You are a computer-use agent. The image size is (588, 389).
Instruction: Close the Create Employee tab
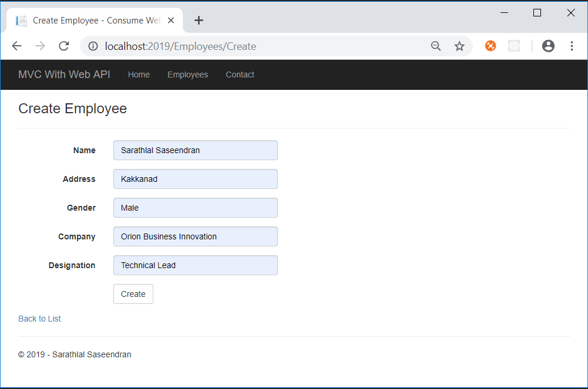point(171,20)
